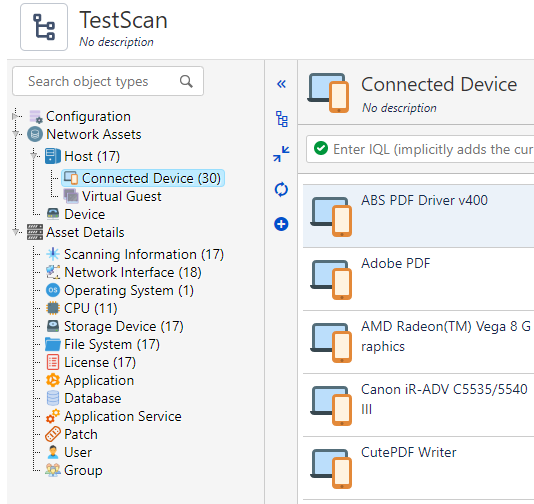Collapse the Host (17) tree node
Screen dimensions: 534x504
(34, 156)
